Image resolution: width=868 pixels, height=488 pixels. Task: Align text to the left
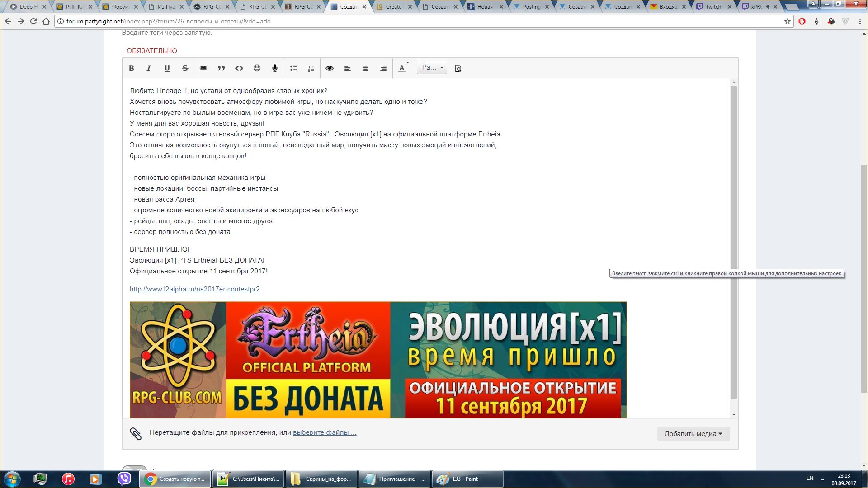(x=347, y=68)
